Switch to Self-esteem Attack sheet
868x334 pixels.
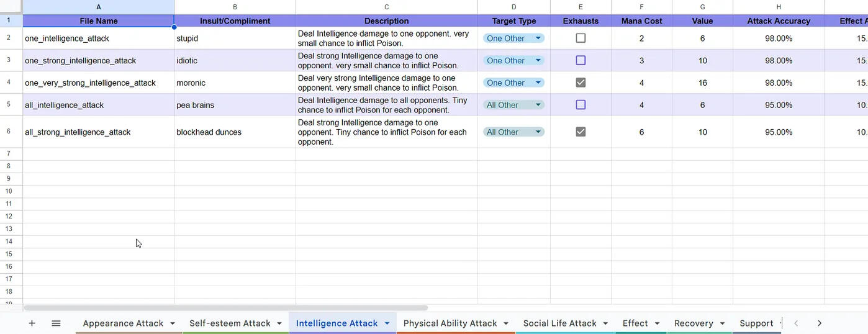click(230, 323)
